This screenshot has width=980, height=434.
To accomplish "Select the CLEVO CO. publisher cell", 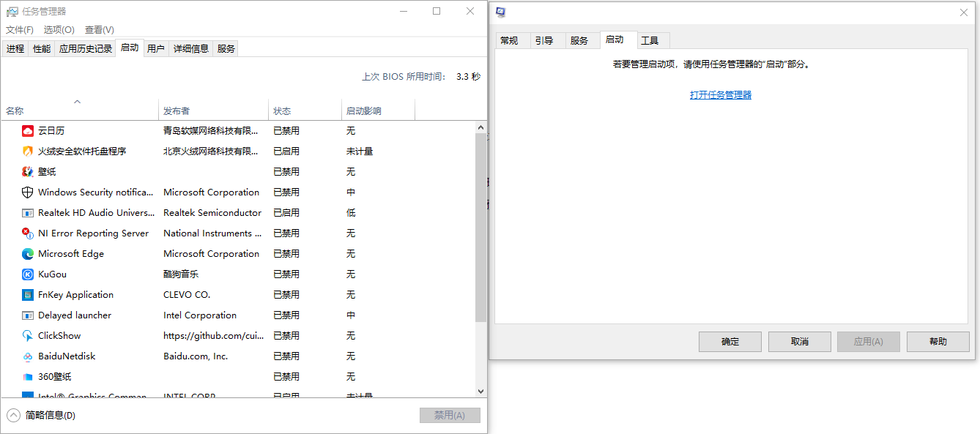I will [x=187, y=295].
